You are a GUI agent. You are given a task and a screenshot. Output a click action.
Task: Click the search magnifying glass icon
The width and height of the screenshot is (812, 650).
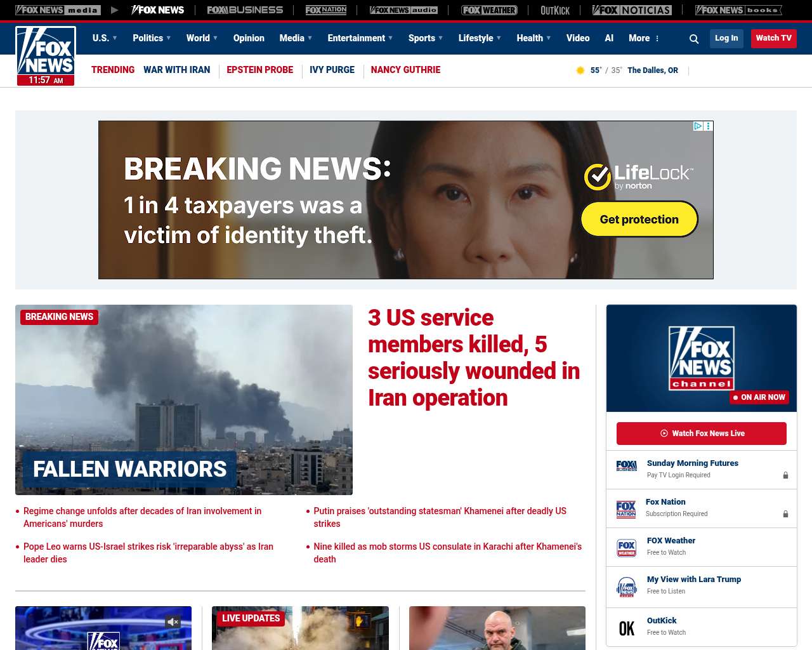[694, 39]
